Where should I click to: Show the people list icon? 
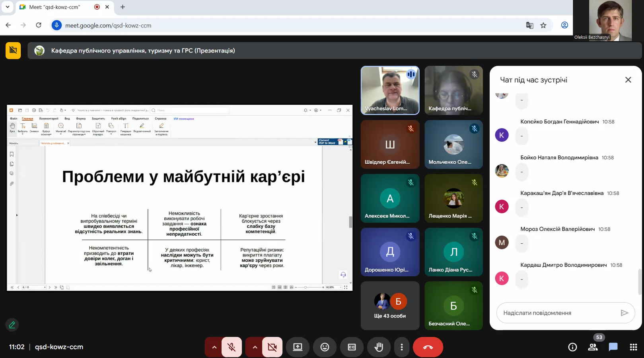[593, 347]
